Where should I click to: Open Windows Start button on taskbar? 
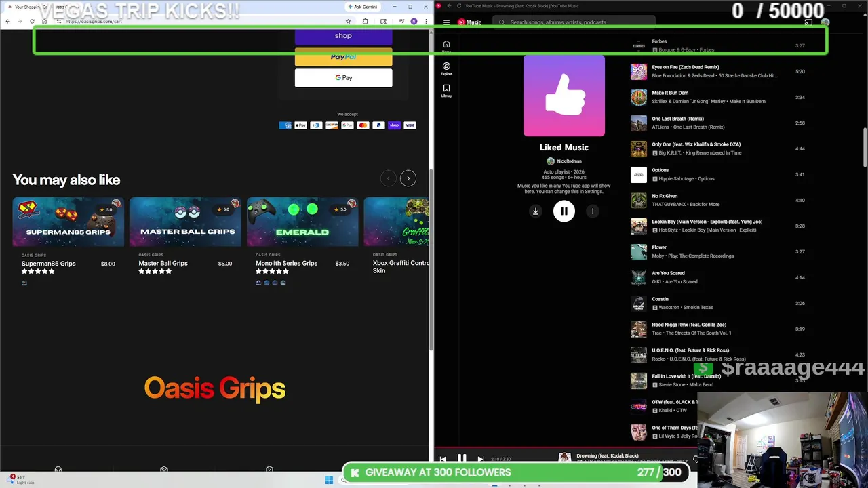329,480
